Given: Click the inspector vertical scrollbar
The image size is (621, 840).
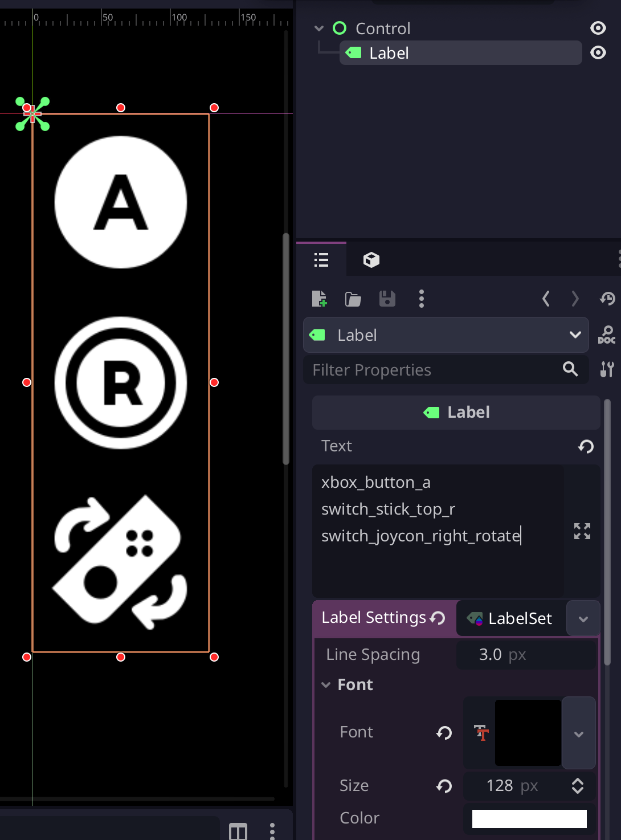Looking at the screenshot, I should (607, 533).
